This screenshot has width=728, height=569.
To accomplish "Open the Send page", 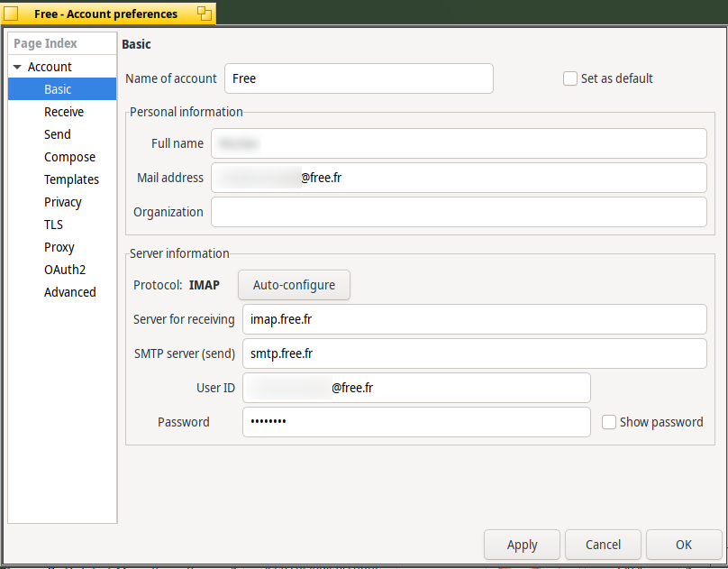I will [62, 134].
